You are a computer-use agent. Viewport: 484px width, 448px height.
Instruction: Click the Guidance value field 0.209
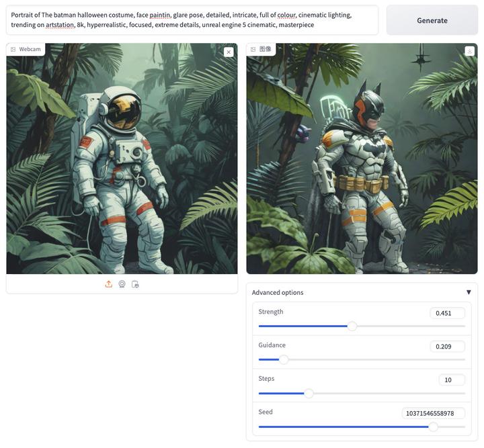pyautogui.click(x=447, y=347)
